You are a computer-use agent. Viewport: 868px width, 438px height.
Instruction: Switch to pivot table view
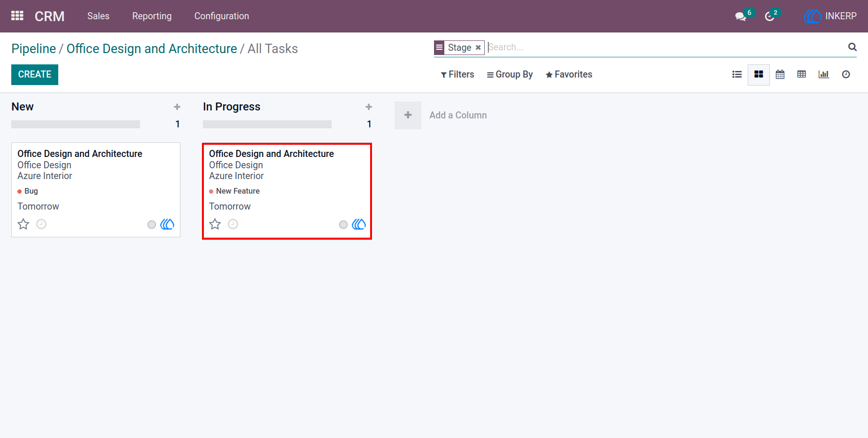802,74
